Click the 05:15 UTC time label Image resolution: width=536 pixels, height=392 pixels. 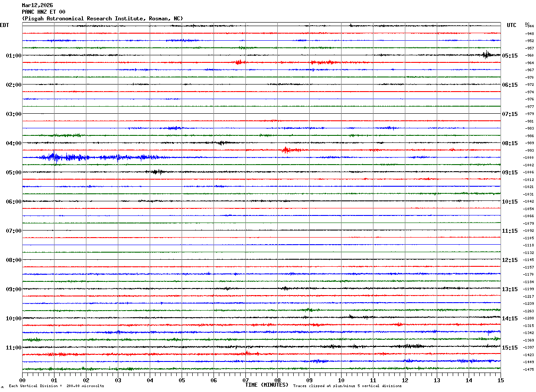[x=510, y=56]
